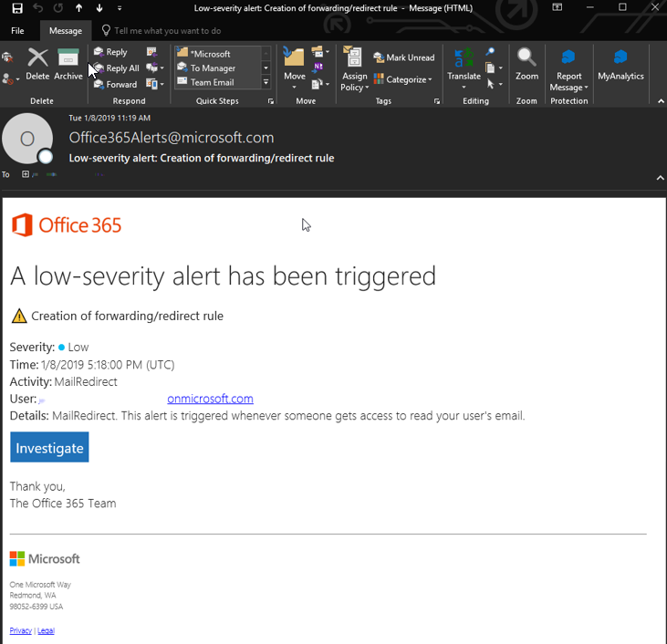667x644 pixels.
Task: Click the Activity value 'MailRedirect'
Action: click(x=86, y=381)
